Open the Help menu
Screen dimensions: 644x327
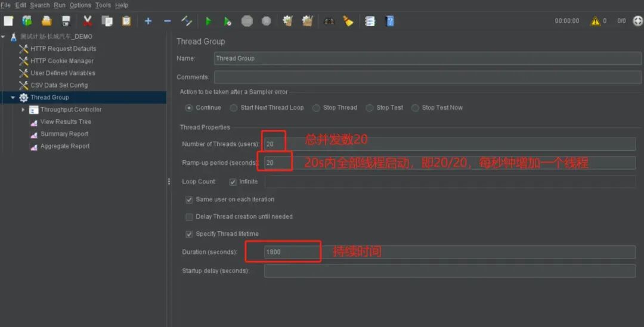(122, 5)
